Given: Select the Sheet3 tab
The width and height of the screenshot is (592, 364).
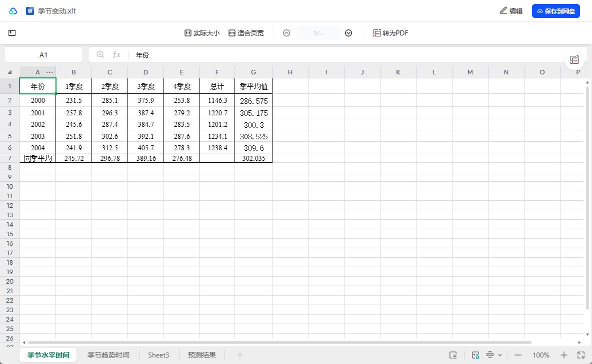Looking at the screenshot, I should click(158, 355).
